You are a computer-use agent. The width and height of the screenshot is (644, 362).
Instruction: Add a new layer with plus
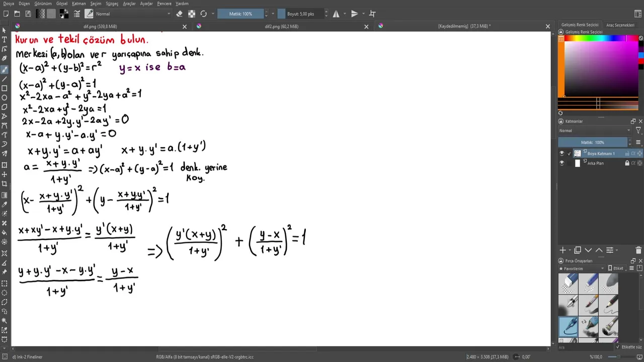(562, 250)
